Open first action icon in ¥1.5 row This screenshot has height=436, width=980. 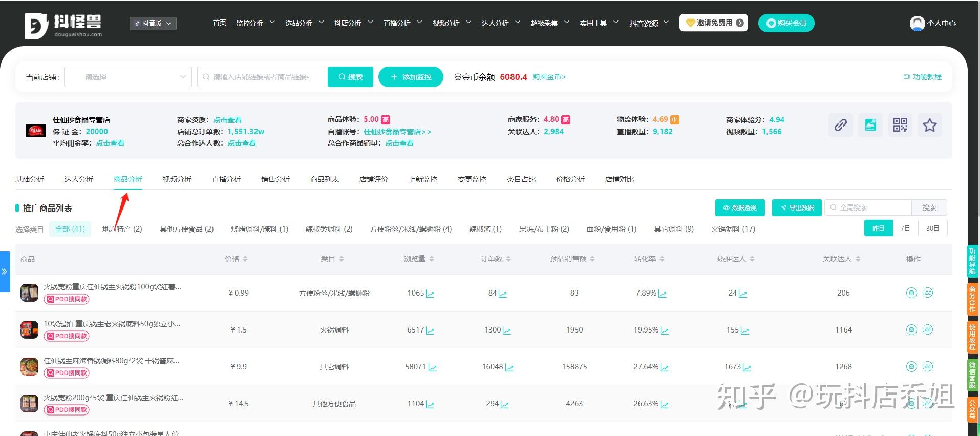pyautogui.click(x=911, y=329)
